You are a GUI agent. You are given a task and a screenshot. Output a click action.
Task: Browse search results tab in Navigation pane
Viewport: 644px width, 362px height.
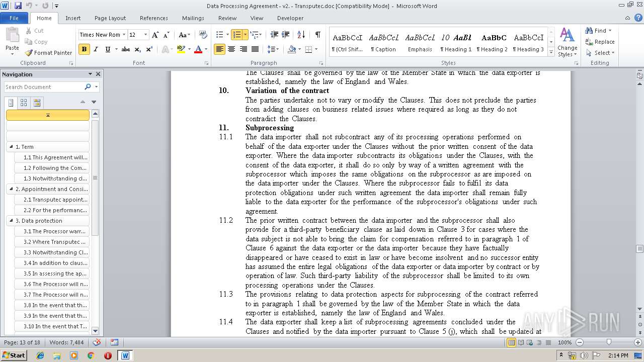(x=36, y=103)
